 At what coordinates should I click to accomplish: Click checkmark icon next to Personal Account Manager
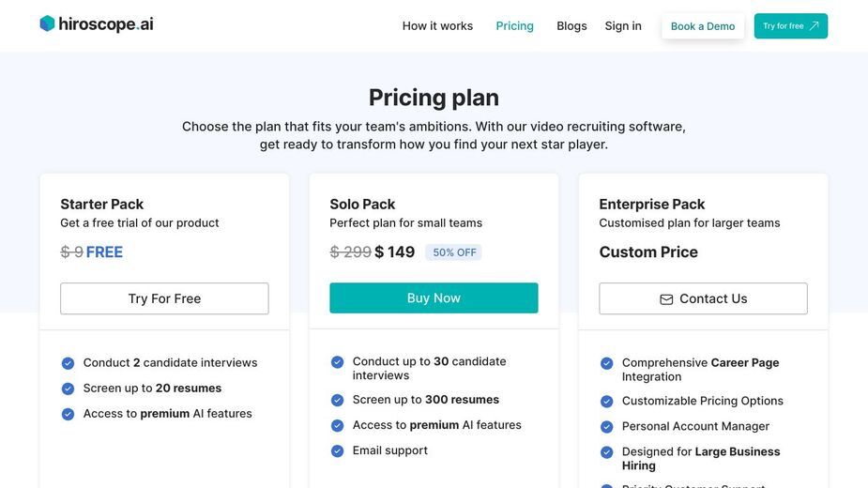coord(607,426)
